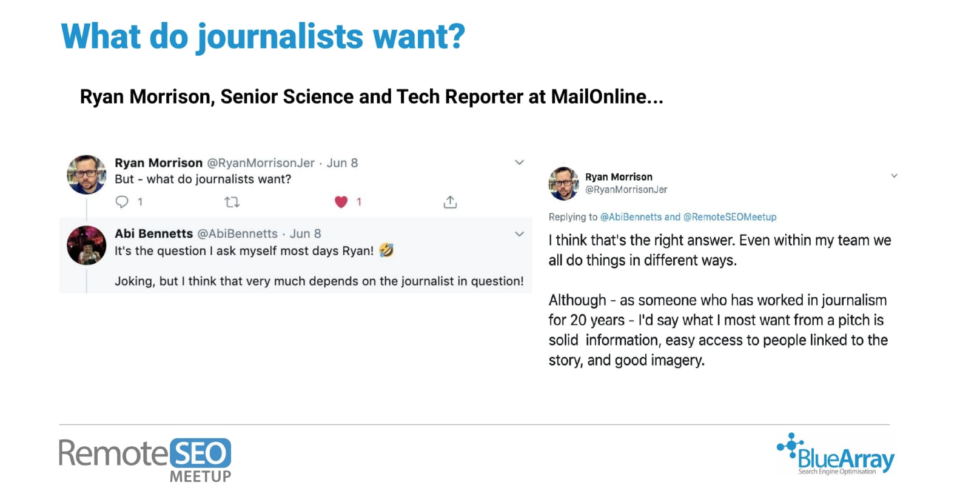980x491 pixels.
Task: Open the chevron menu on Abi Bennetts' tweet
Action: tap(519, 234)
